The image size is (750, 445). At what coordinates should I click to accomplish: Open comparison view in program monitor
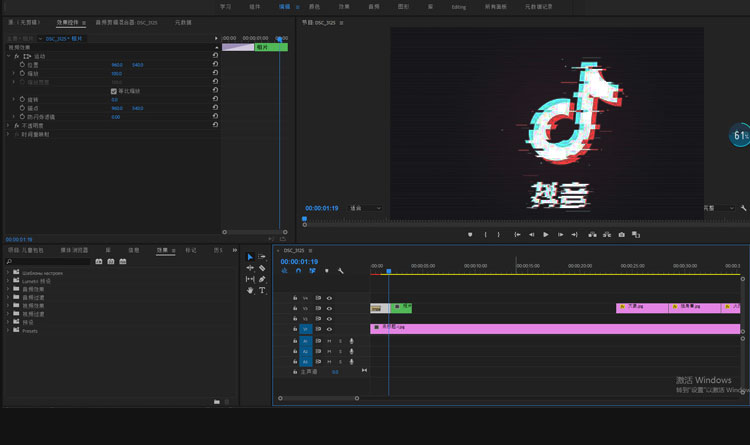636,234
